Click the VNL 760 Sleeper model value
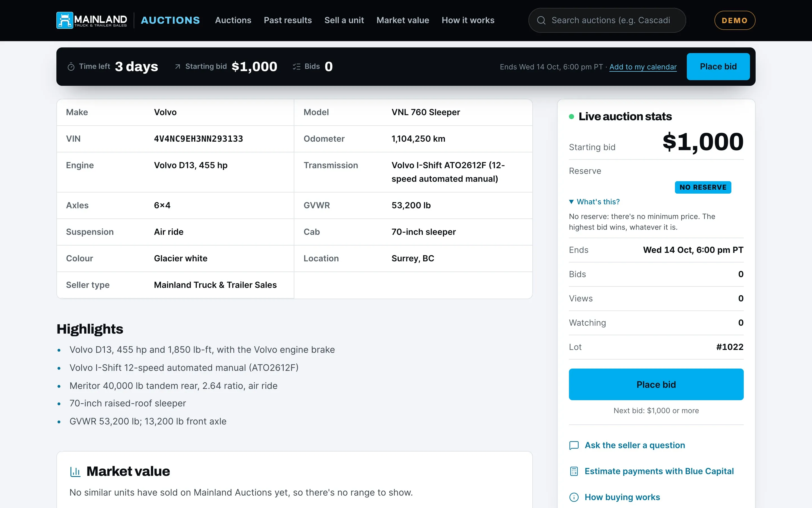 [x=426, y=112]
